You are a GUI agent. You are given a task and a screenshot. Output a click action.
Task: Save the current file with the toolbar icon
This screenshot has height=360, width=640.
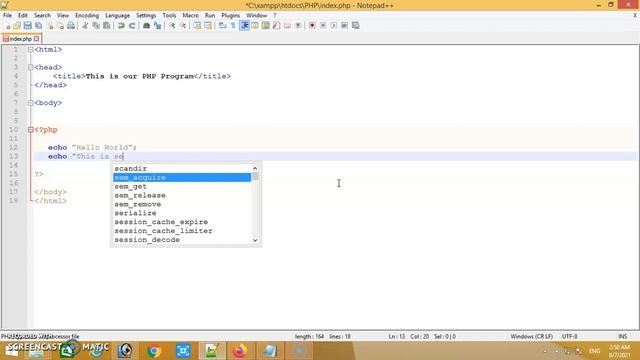click(27, 25)
